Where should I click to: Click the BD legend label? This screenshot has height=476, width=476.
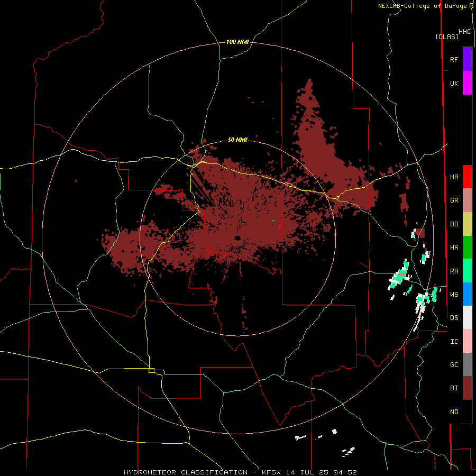click(454, 224)
